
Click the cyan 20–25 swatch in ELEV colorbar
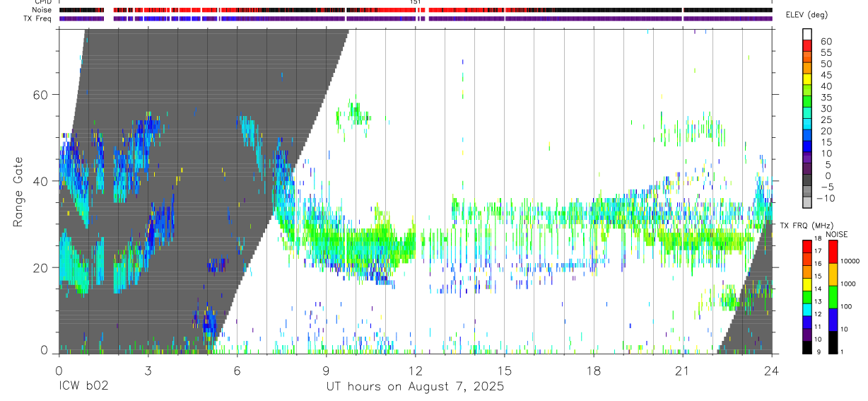point(807,125)
